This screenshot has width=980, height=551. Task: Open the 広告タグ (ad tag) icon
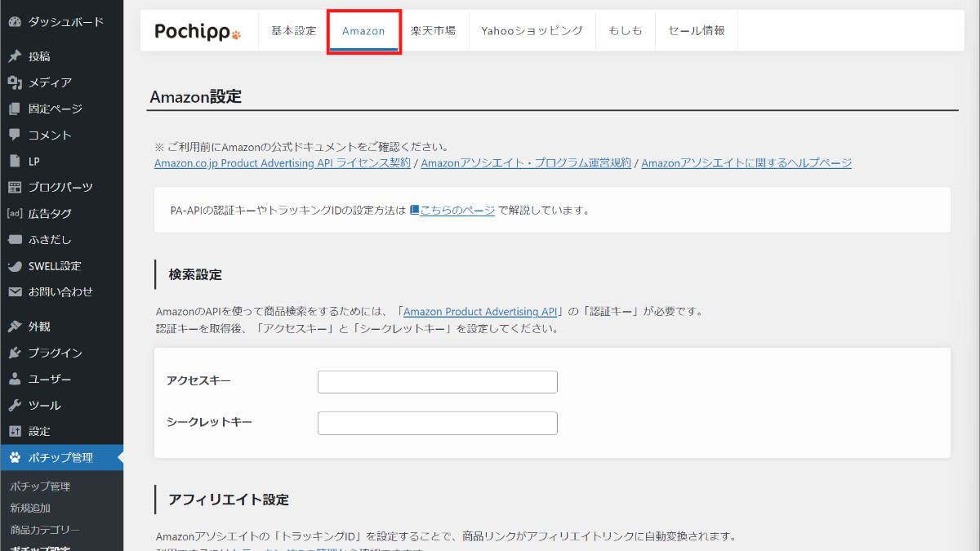[x=15, y=213]
